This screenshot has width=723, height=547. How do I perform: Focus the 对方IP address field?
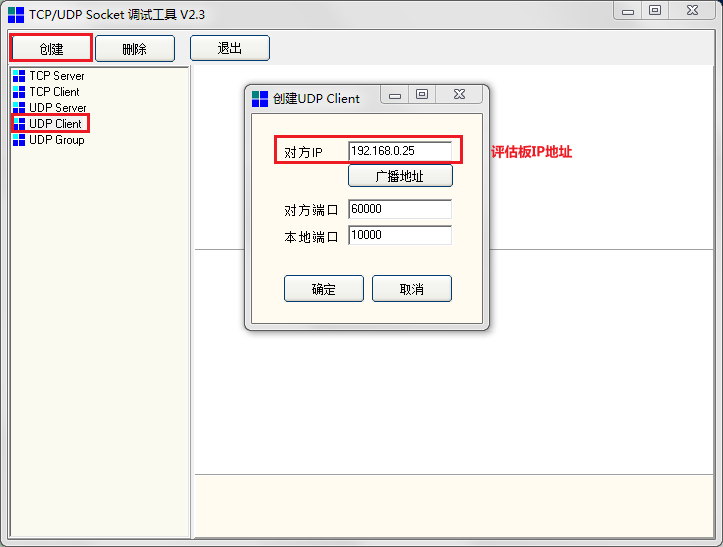pyautogui.click(x=399, y=151)
